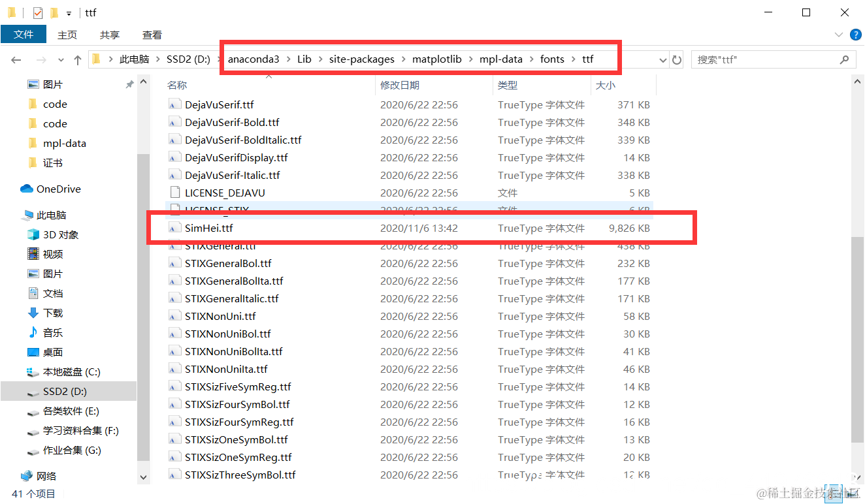Open the blue Help icon
The height and width of the screenshot is (504, 865).
click(x=855, y=35)
